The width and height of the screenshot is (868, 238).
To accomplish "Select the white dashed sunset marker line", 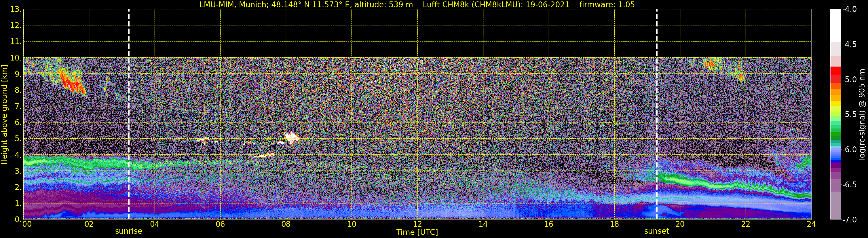I will pos(657,114).
